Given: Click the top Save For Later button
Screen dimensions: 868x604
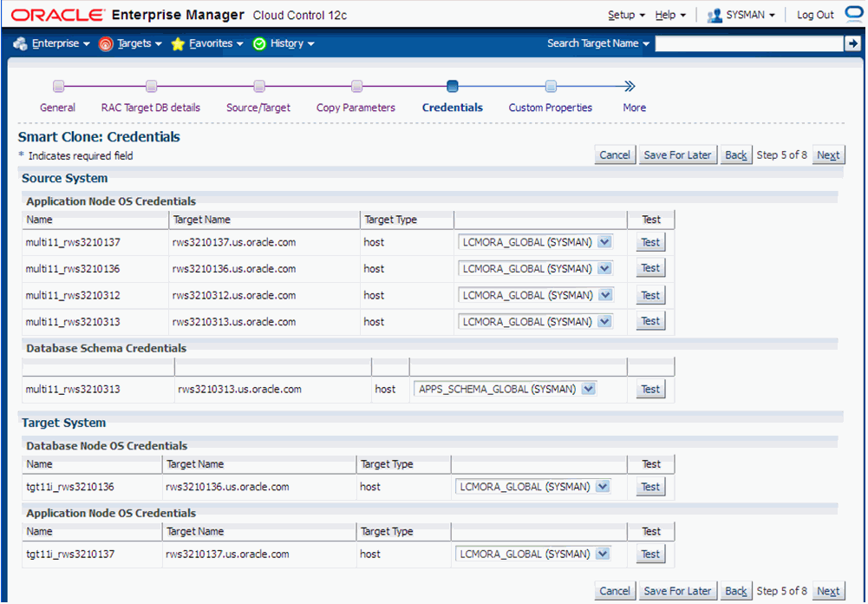Looking at the screenshot, I should coord(677,155).
